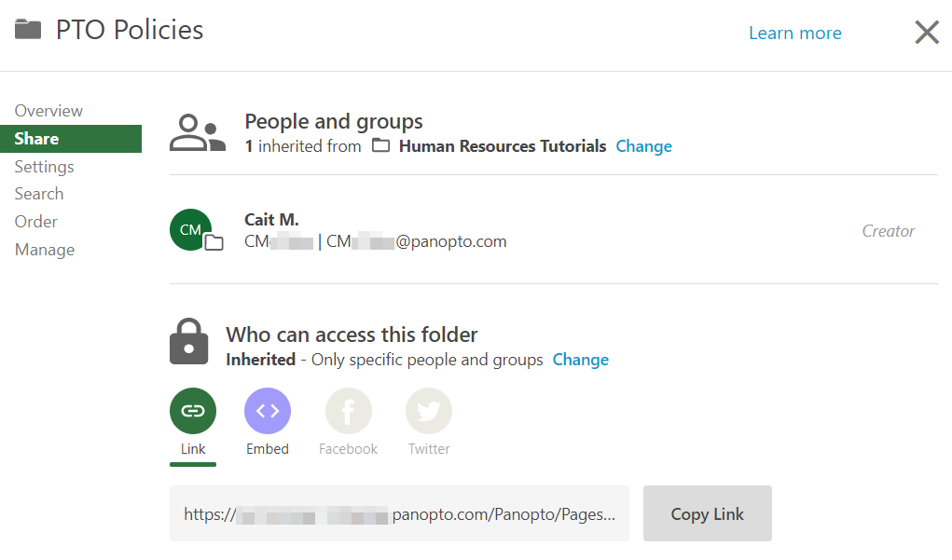
Task: Switch to the Manage tab
Action: coord(44,249)
